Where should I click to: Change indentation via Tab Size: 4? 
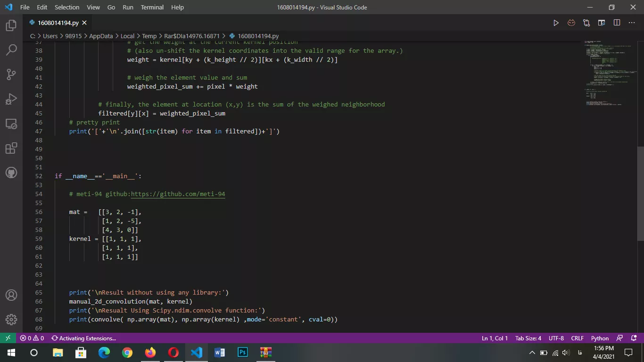(528, 338)
